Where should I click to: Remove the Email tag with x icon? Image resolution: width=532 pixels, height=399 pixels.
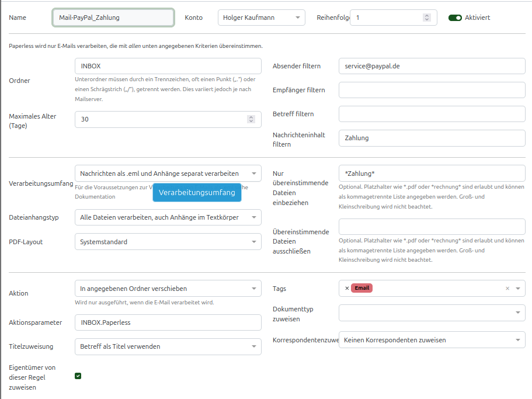coord(347,288)
